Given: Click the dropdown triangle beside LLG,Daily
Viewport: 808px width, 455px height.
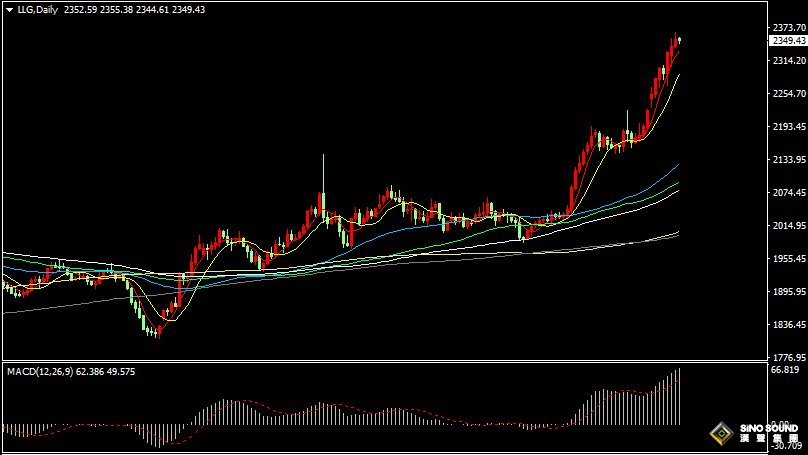Looking at the screenshot, I should (x=8, y=10).
